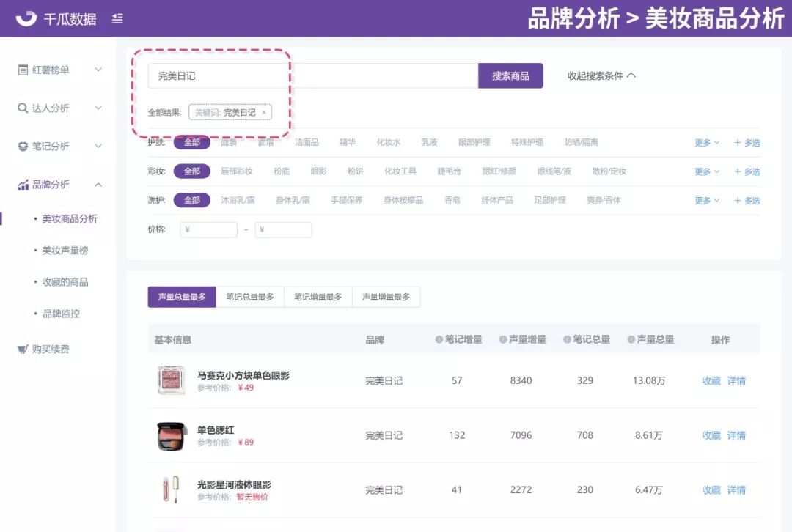Image resolution: width=792 pixels, height=532 pixels.
Task: Open 收藏的商品 in sidebar
Action: click(x=65, y=281)
